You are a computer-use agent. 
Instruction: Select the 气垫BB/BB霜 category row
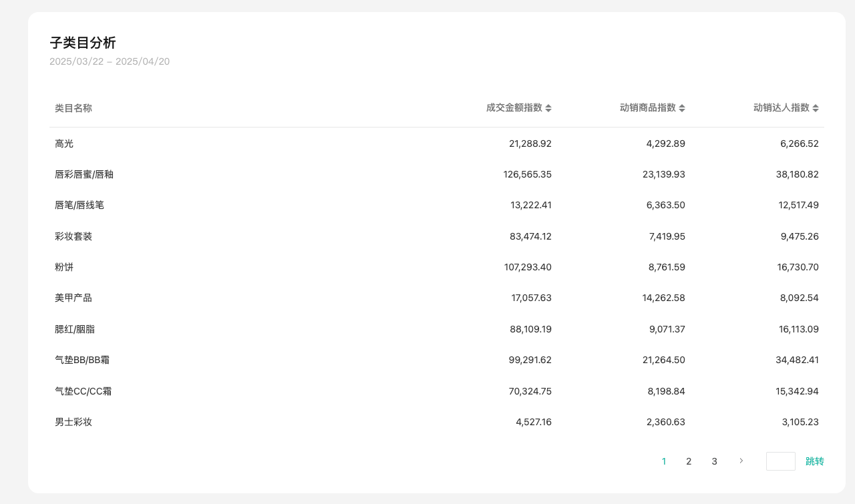point(82,360)
